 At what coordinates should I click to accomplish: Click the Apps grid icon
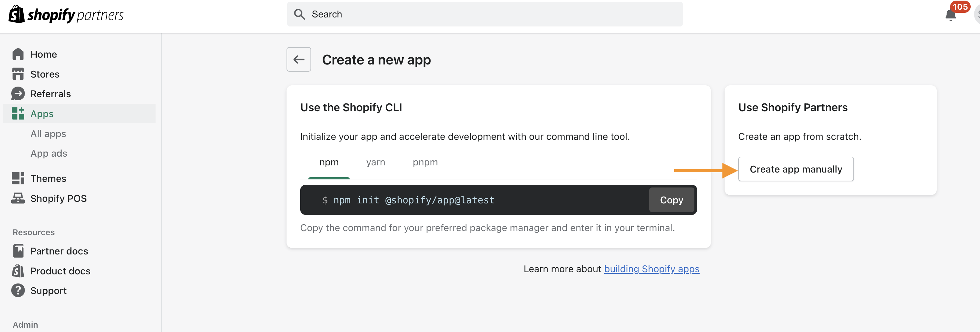[x=18, y=113]
